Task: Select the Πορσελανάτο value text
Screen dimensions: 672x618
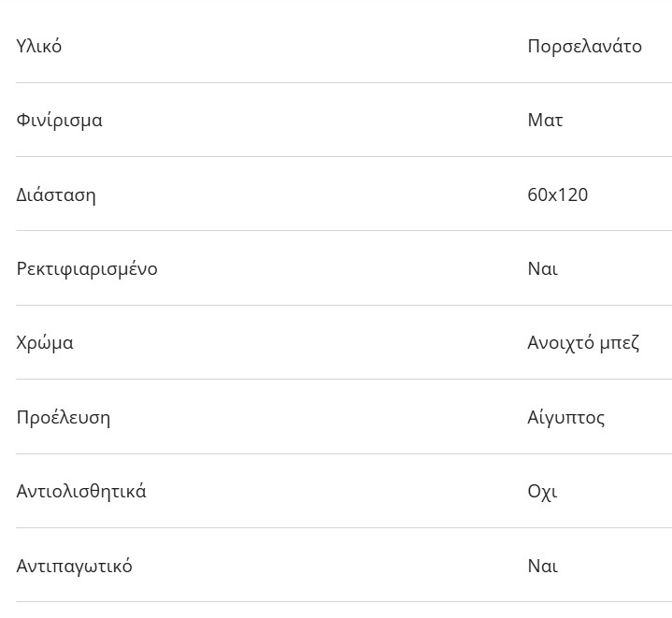Action: click(x=584, y=46)
